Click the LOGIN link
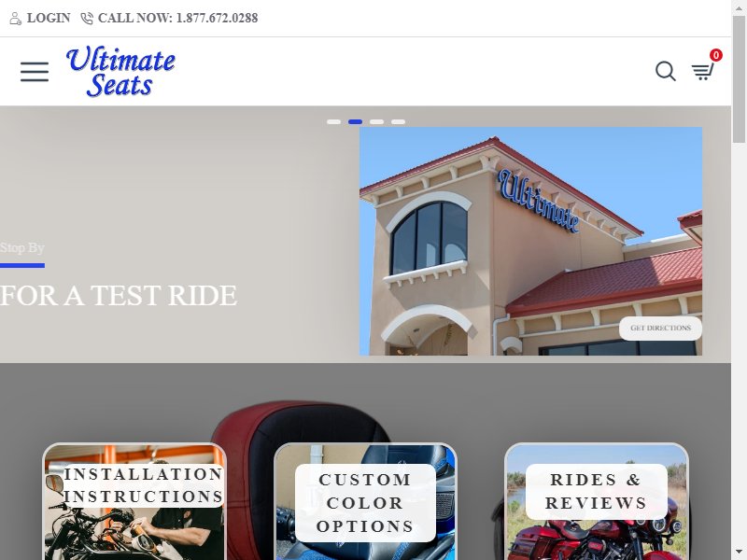Screen dimensions: 747x560 click(49, 18)
